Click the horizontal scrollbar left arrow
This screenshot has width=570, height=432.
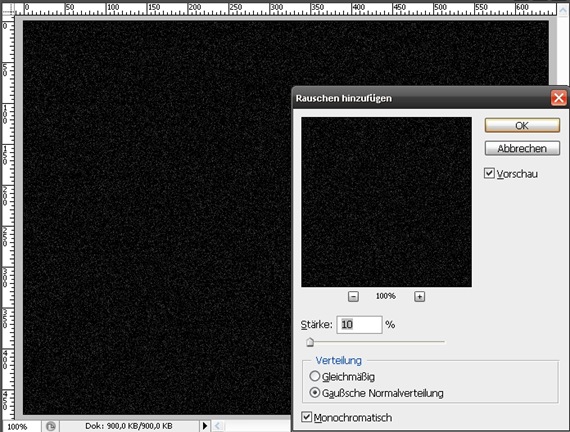pos(217,426)
